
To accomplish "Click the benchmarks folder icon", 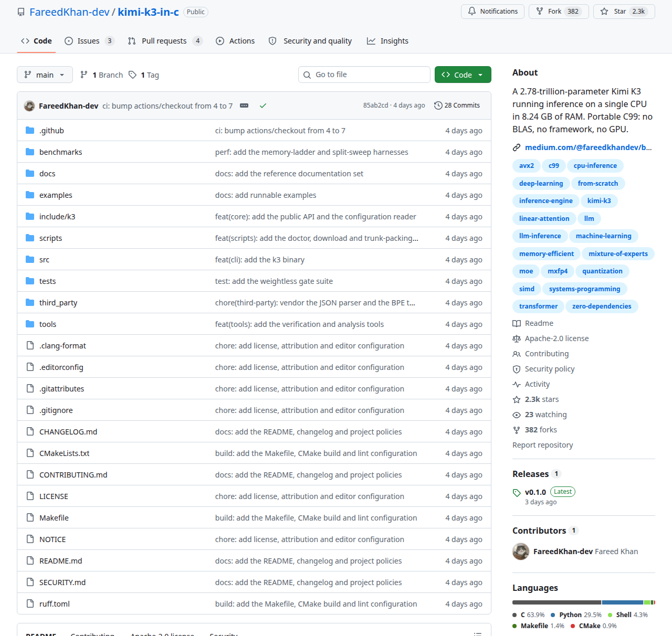I will (30, 152).
